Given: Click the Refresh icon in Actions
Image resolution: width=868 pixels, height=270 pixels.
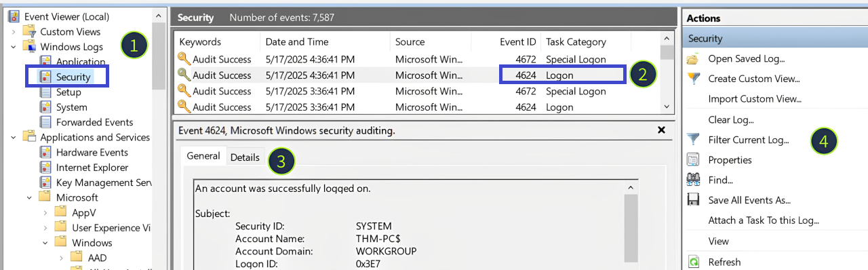Looking at the screenshot, I should (x=693, y=262).
